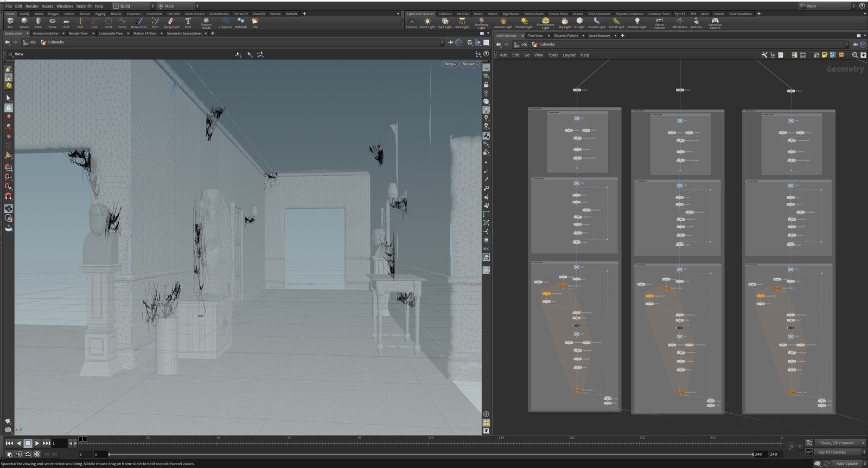Click the playback range slider bar
The width and height of the screenshot is (868, 468).
430,454
